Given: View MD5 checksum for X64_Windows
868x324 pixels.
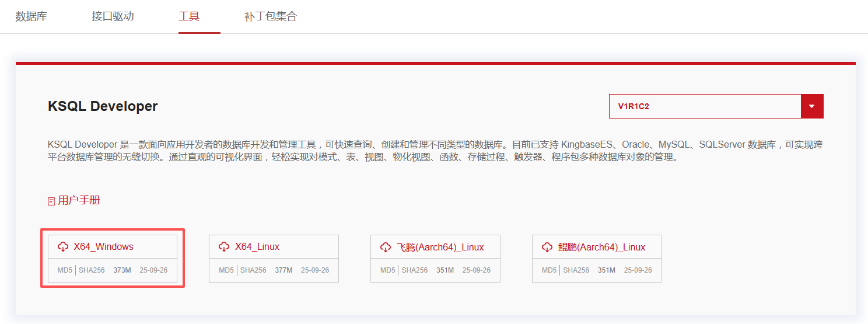Looking at the screenshot, I should pyautogui.click(x=65, y=270).
